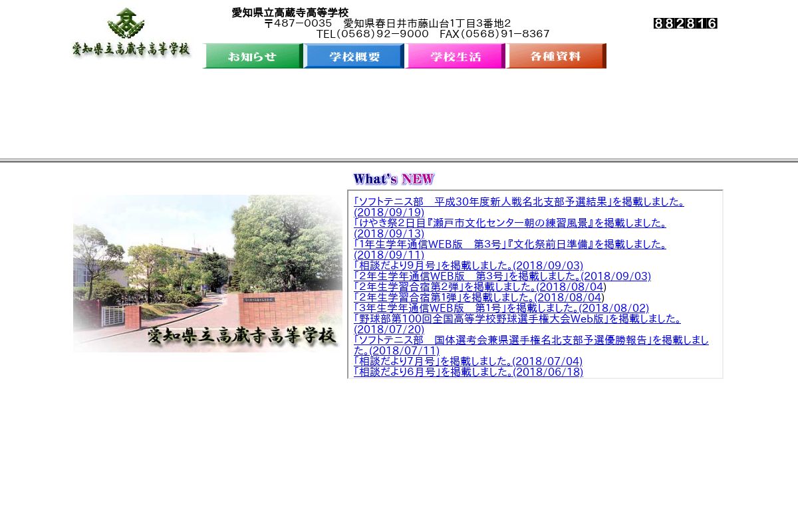Open the お知らせ navigation tab
798x532 pixels.
click(x=253, y=56)
